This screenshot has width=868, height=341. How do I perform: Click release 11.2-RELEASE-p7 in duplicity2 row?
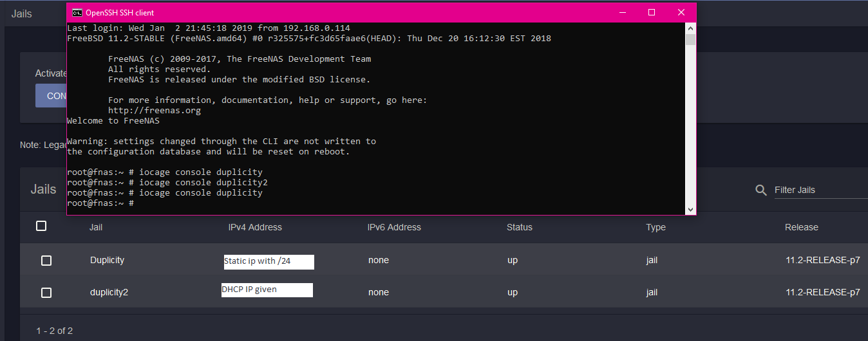[823, 292]
